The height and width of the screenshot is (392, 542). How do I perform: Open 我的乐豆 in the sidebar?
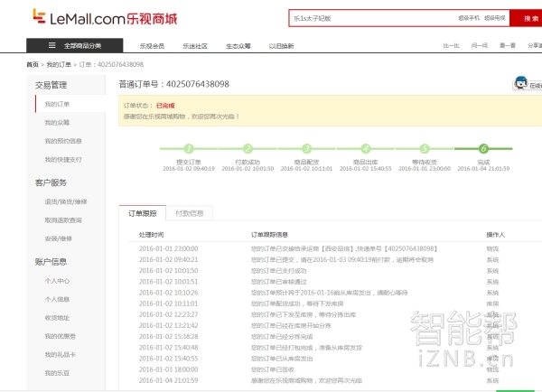[57, 373]
